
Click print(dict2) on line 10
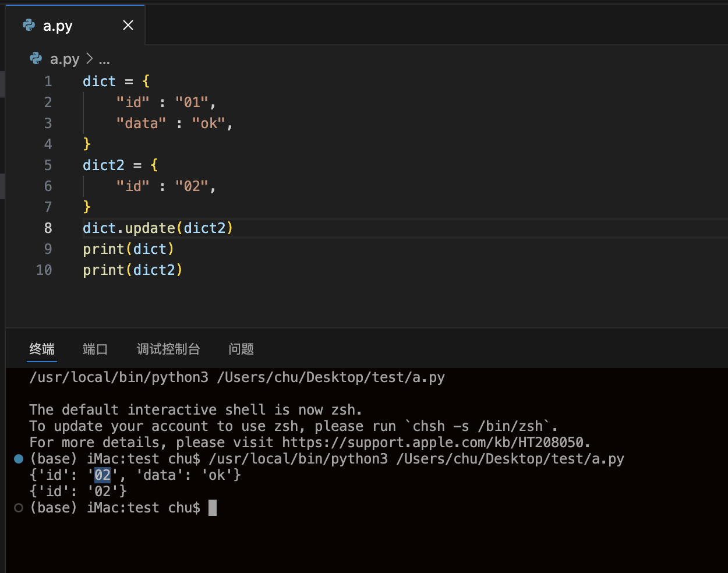[132, 270]
